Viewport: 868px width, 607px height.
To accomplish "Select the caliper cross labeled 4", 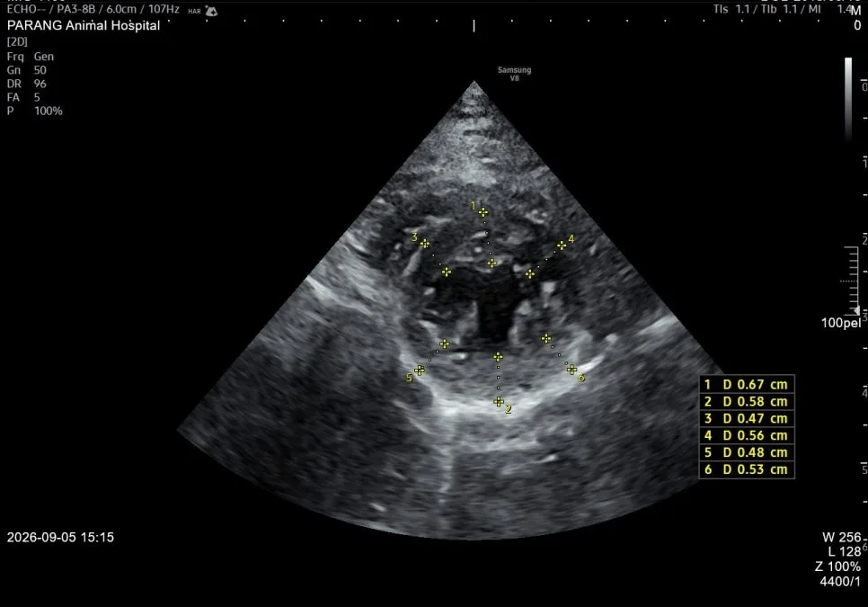I will pyautogui.click(x=562, y=245).
